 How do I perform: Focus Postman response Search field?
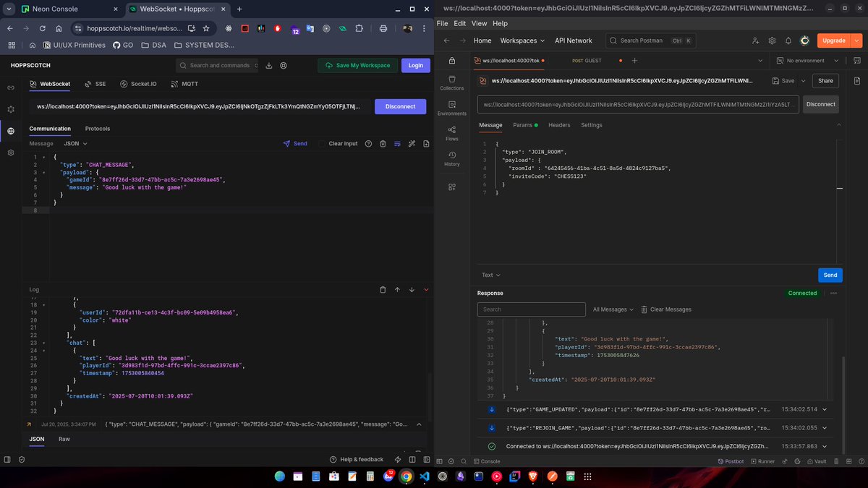click(x=532, y=309)
